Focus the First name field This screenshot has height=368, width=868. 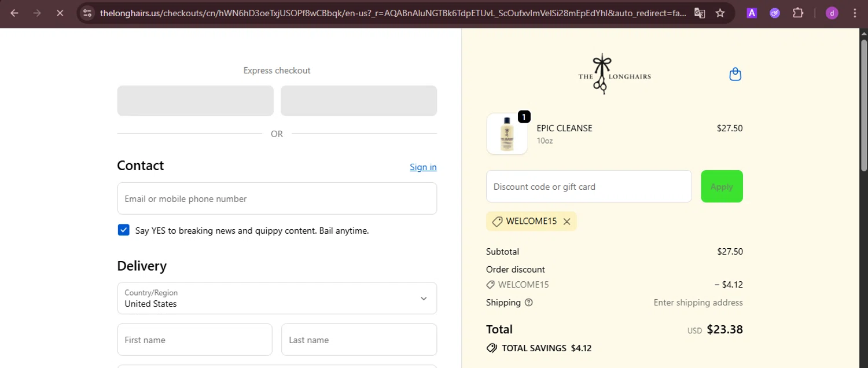coord(195,340)
